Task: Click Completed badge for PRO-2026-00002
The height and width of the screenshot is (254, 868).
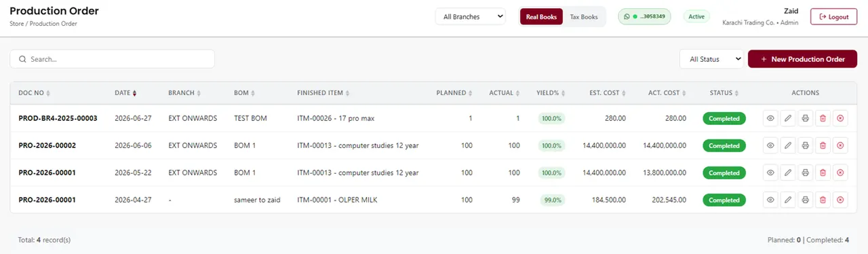Action: pyautogui.click(x=724, y=145)
